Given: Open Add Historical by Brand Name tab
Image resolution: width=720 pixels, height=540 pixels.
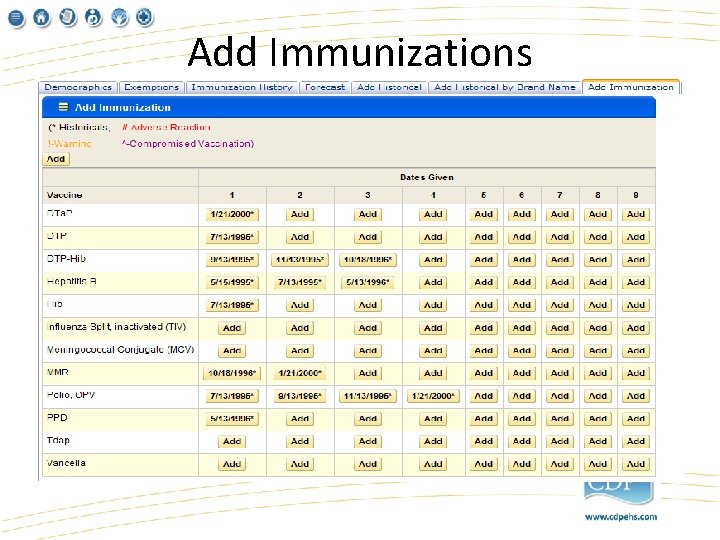Looking at the screenshot, I should pyautogui.click(x=505, y=87).
